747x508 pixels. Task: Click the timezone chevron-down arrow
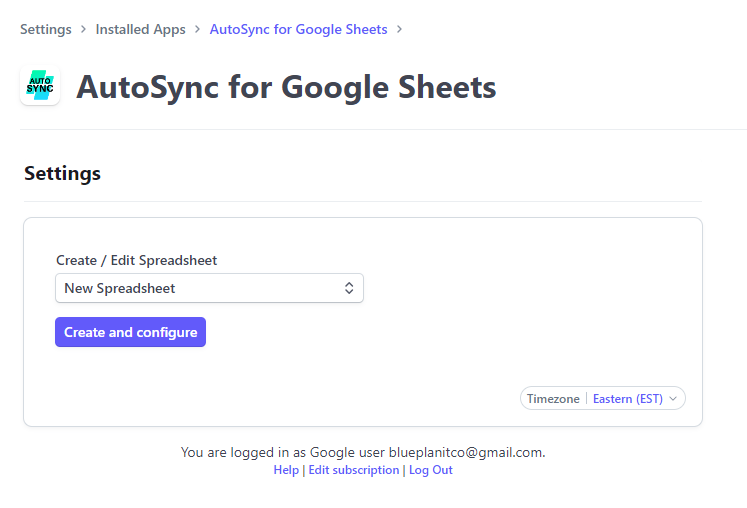(x=673, y=398)
